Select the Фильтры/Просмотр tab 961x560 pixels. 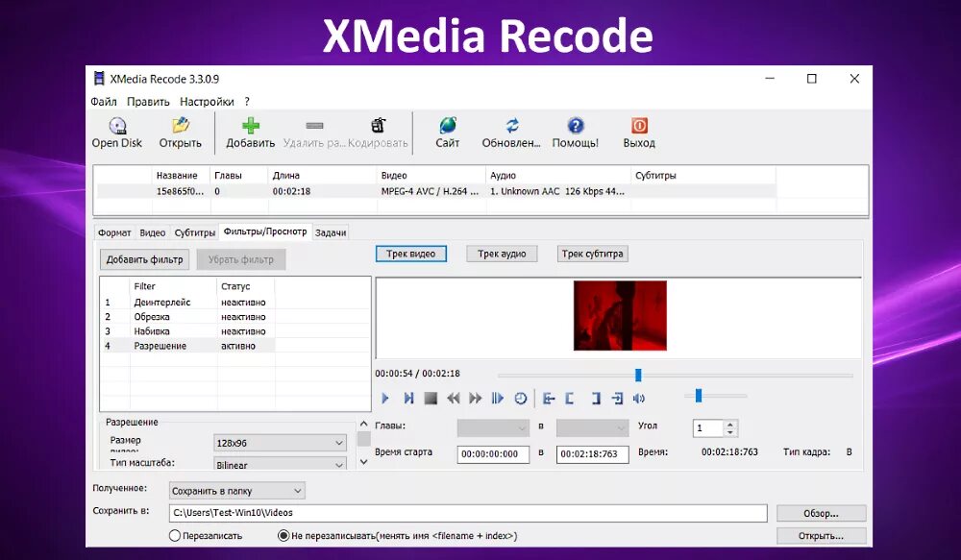pos(265,231)
